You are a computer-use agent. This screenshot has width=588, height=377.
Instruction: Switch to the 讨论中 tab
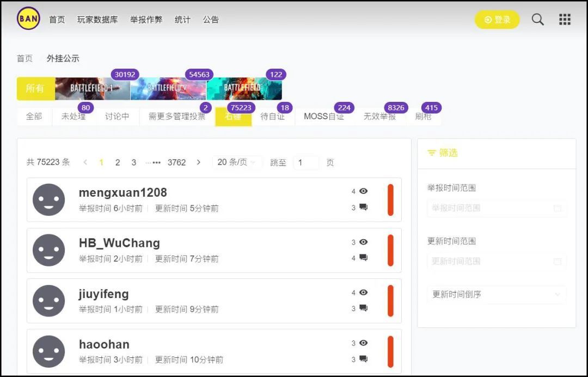117,116
